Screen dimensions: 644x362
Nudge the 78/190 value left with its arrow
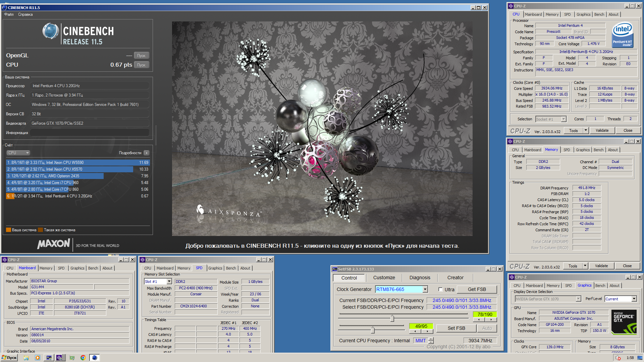479,320
